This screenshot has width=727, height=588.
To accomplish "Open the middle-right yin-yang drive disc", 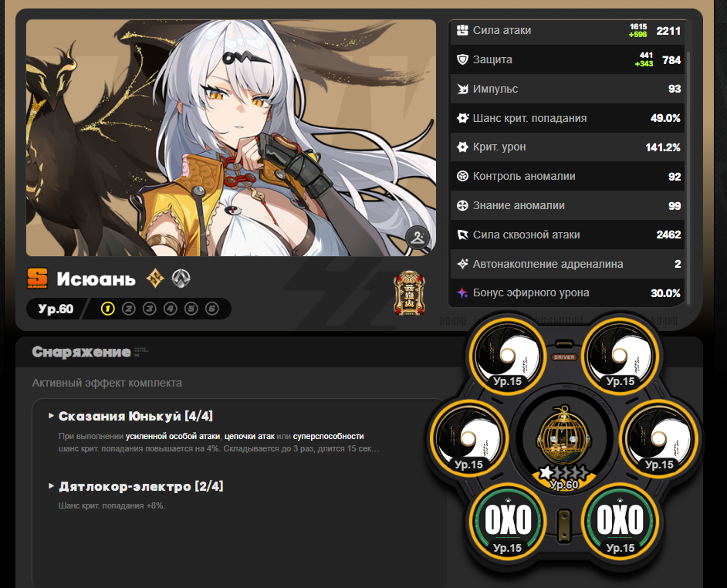I will point(659,438).
